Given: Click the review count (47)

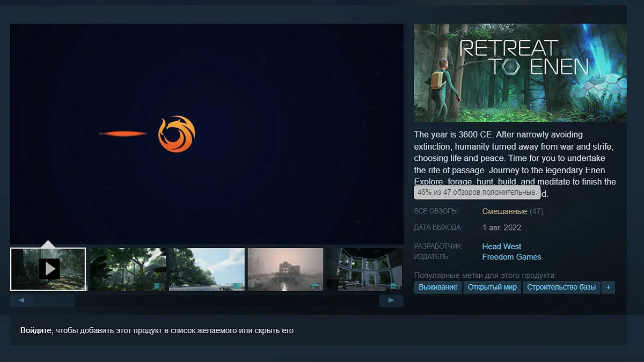Looking at the screenshot, I should (x=537, y=211).
